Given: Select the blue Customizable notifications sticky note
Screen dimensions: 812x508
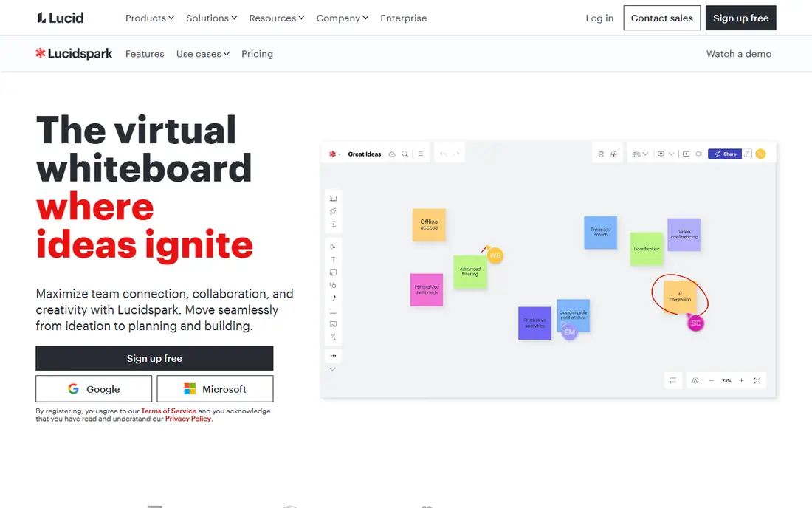Looking at the screenshot, I should 574,315.
